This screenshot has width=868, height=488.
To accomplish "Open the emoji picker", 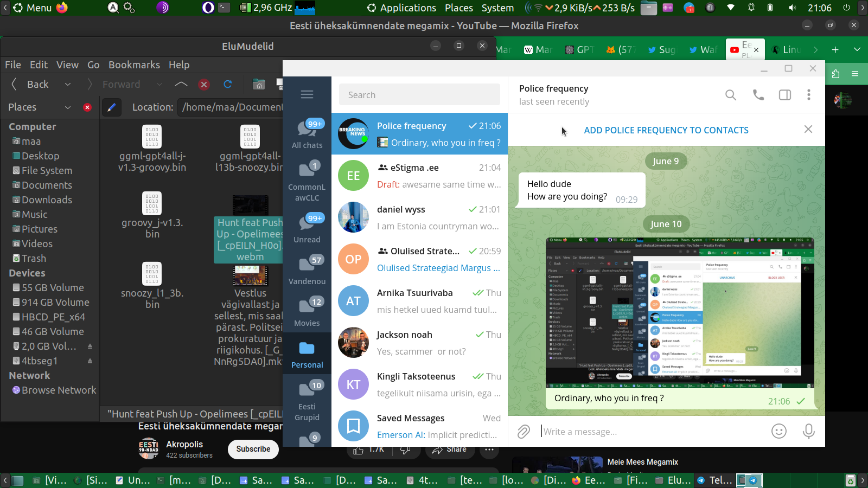I will pos(779,431).
